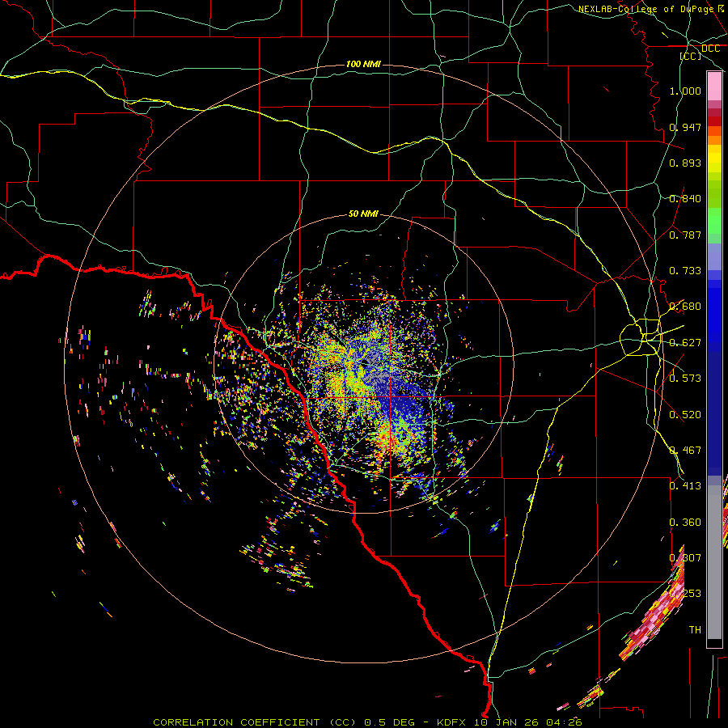Click the 0.360 scale value
Screen dimensions: 728x728
(685, 523)
